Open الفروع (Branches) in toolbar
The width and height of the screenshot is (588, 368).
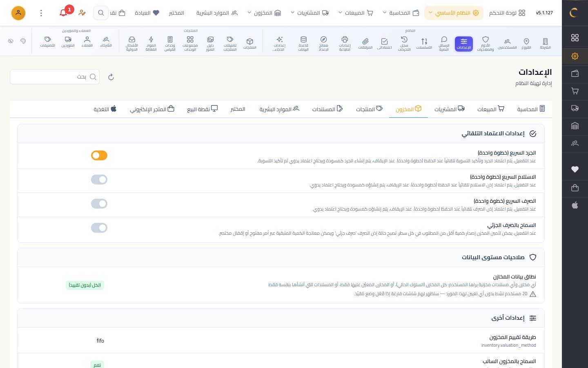pyautogui.click(x=526, y=43)
